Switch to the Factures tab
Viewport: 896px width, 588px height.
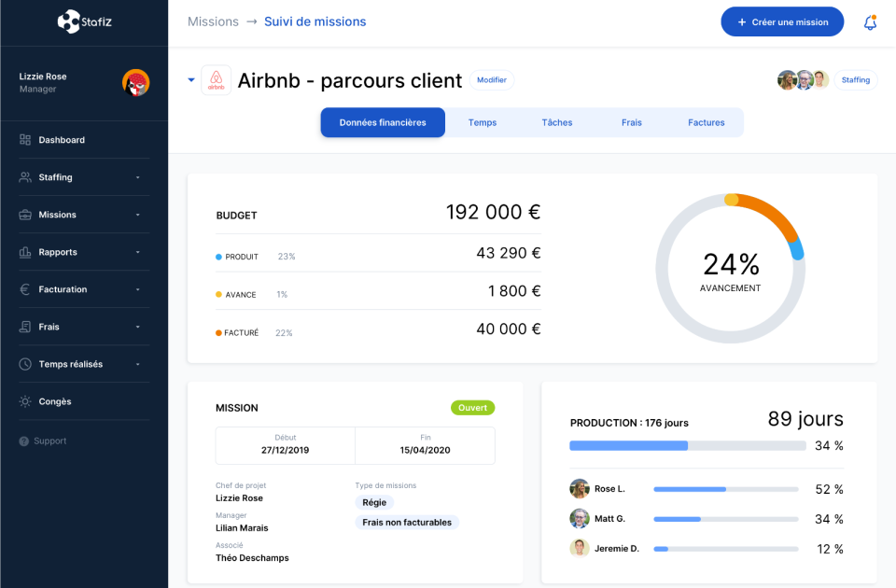click(706, 121)
